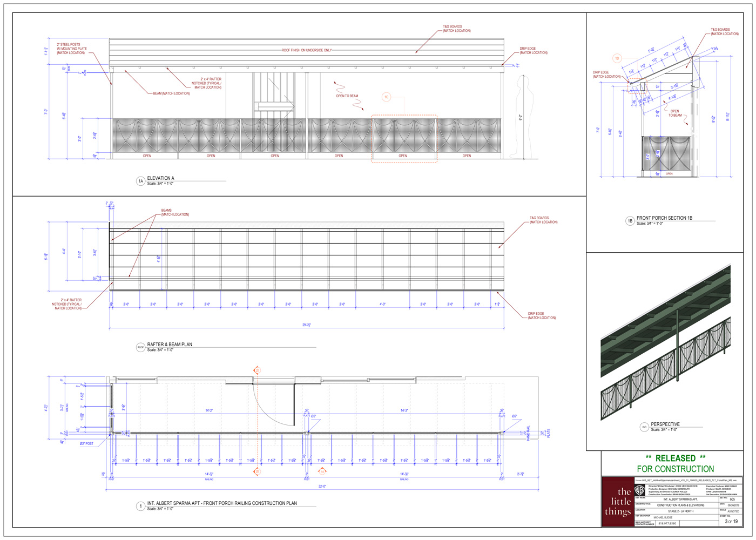
Task: Click the 1B tag beside Front Porch Section
Action: coord(630,221)
